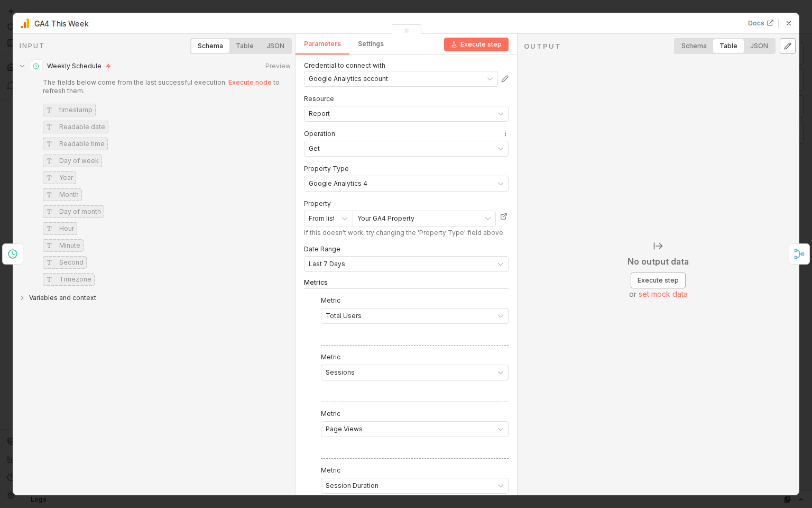Edit the Google Analytics credential via pencil icon
Screen dimensions: 812x508
(x=504, y=78)
